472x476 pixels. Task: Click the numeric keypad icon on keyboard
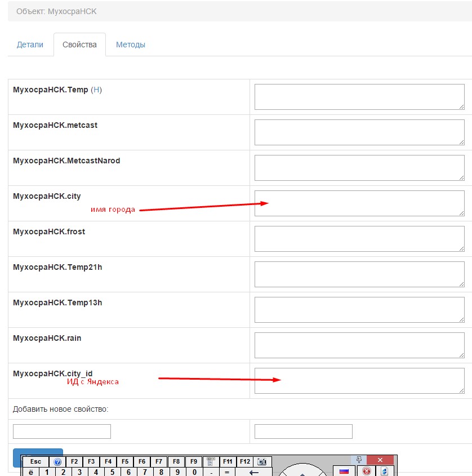(211, 462)
